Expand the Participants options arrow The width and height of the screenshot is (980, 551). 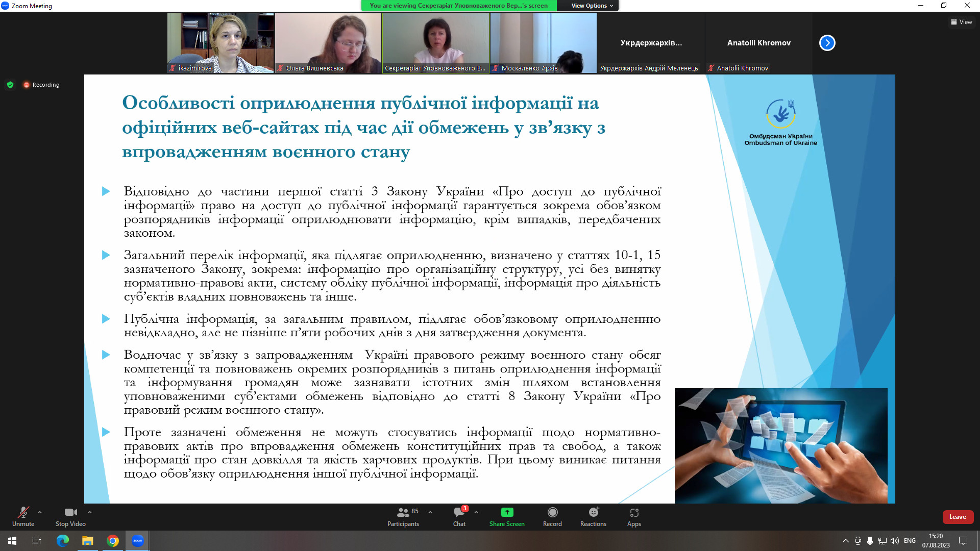[x=430, y=512]
